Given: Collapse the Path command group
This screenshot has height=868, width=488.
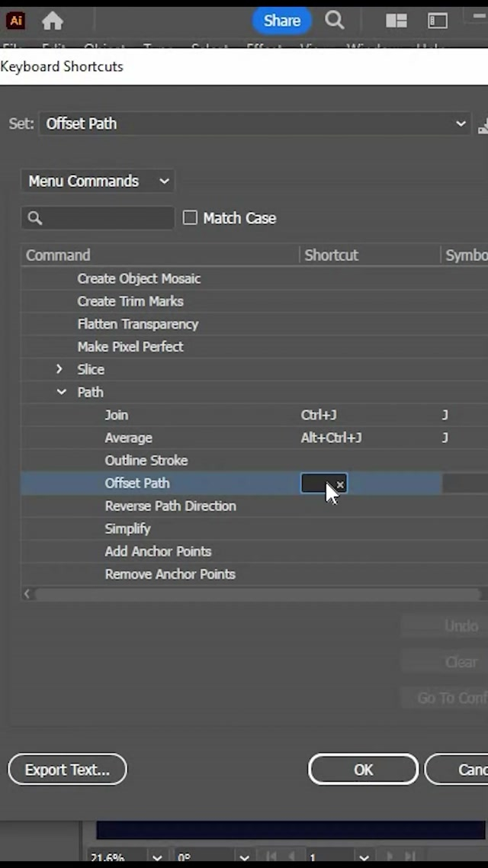Looking at the screenshot, I should tap(61, 392).
